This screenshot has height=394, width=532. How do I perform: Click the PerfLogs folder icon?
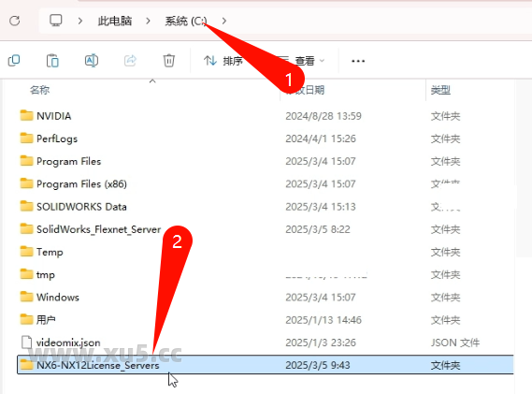point(26,139)
